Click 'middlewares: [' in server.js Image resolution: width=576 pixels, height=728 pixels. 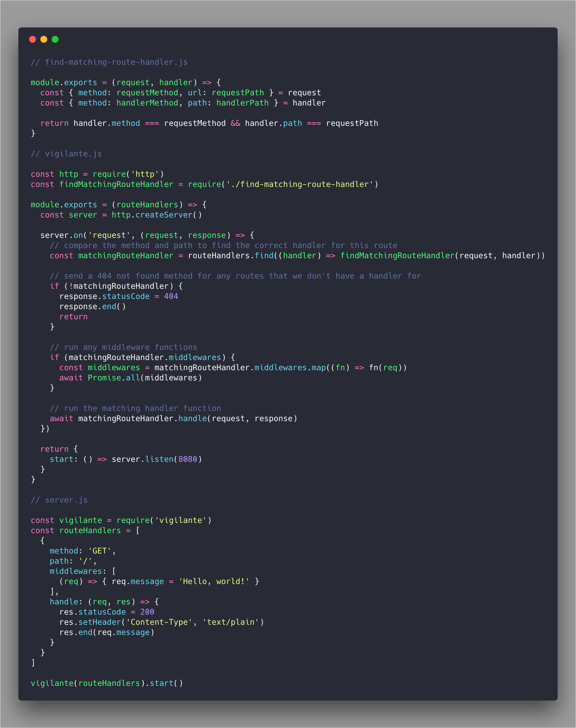(83, 571)
